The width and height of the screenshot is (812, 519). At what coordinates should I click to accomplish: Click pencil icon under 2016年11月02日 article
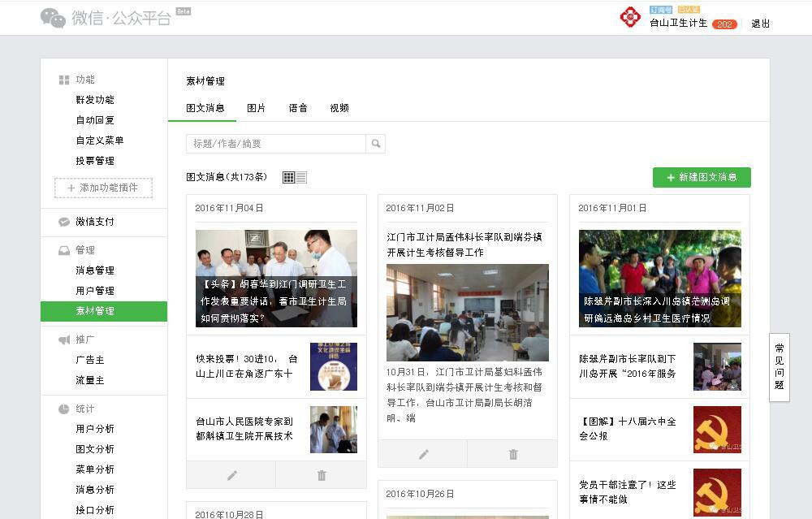(423, 454)
